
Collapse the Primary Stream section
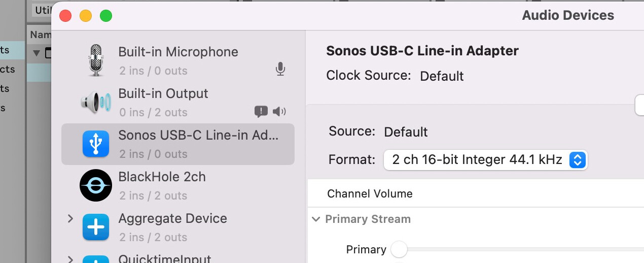coord(316,219)
